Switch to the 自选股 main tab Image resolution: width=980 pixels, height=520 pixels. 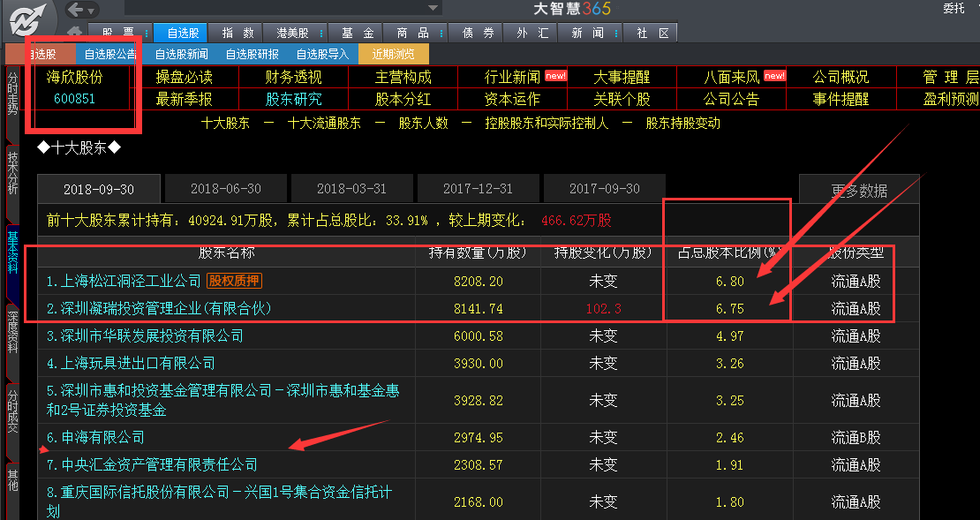[x=183, y=34]
